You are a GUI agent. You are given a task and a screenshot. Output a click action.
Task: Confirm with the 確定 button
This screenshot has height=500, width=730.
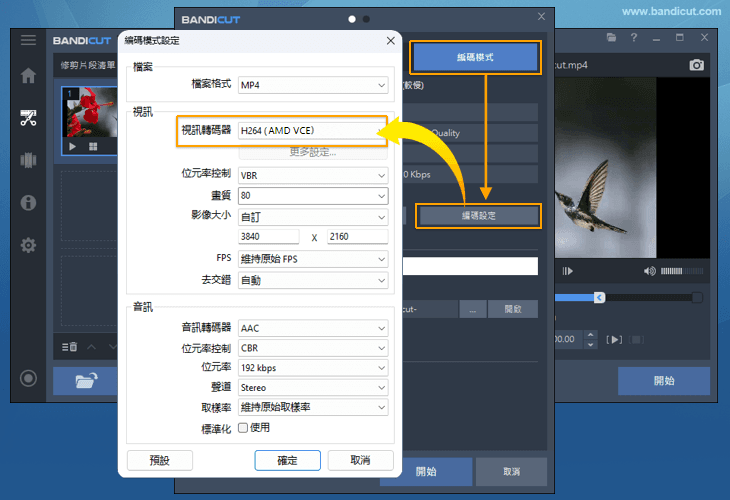click(x=287, y=460)
